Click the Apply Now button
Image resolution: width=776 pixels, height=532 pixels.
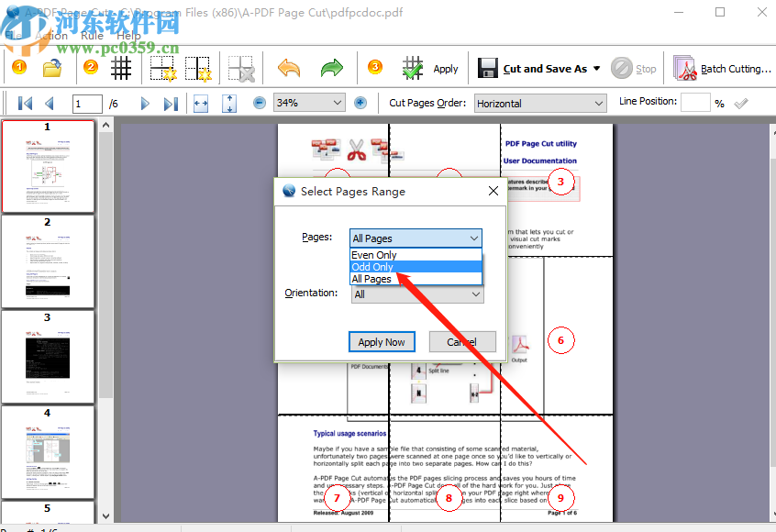[x=382, y=341]
